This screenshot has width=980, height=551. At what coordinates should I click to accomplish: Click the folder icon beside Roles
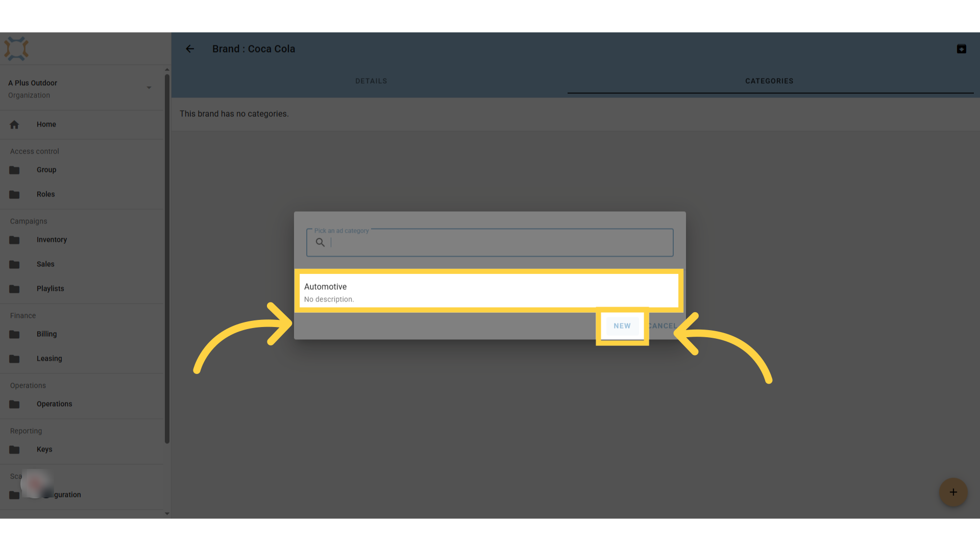pos(14,194)
